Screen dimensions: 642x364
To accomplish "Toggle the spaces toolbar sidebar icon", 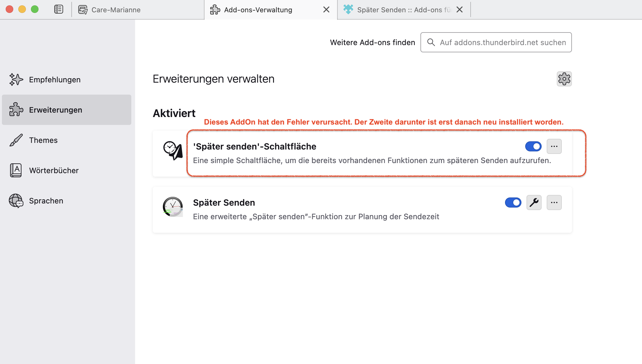I will pyautogui.click(x=59, y=9).
